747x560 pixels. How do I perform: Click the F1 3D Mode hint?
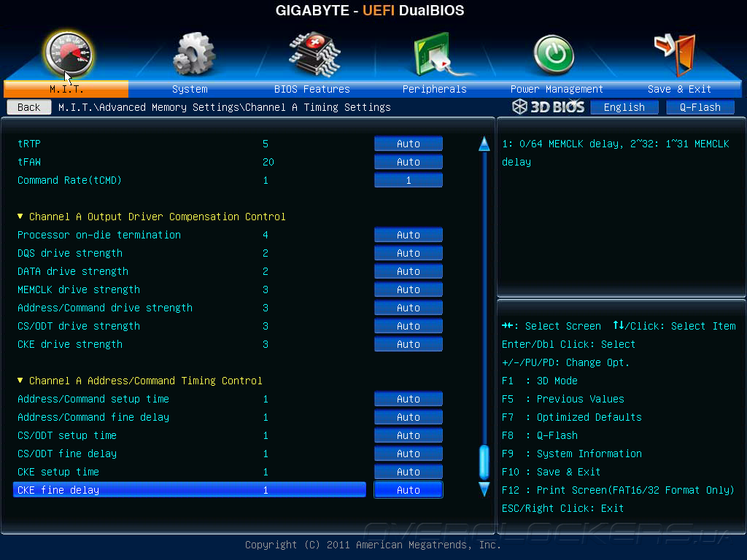click(x=540, y=381)
